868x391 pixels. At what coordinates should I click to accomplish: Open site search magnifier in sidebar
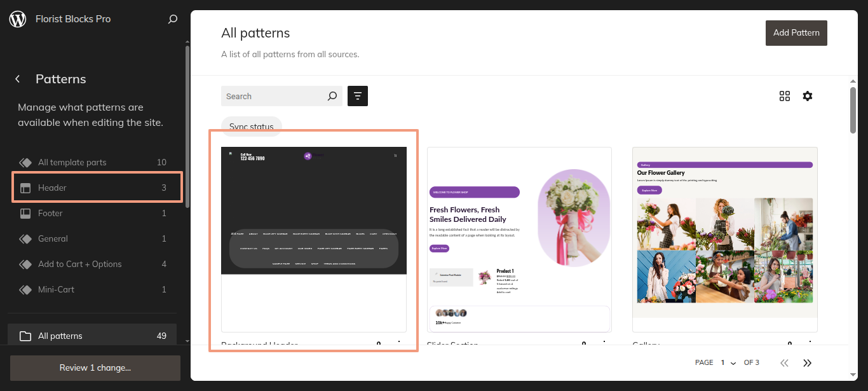point(172,19)
